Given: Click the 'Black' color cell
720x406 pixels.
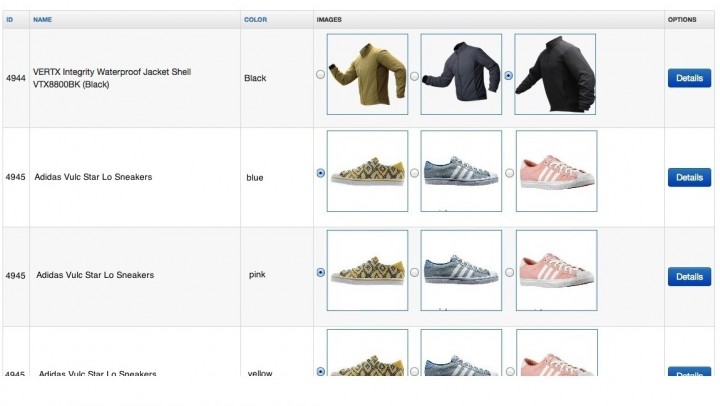Looking at the screenshot, I should click(x=255, y=78).
